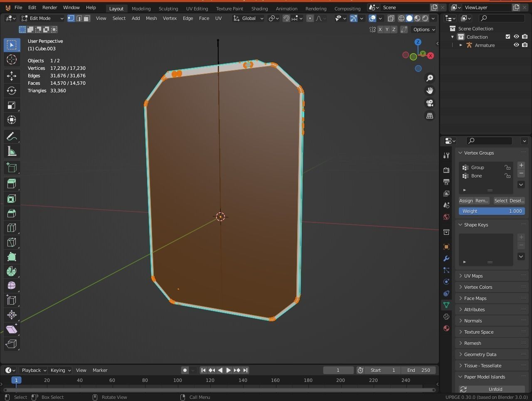
Task: Toggle Collection visibility eye icon
Action: pyautogui.click(x=516, y=37)
